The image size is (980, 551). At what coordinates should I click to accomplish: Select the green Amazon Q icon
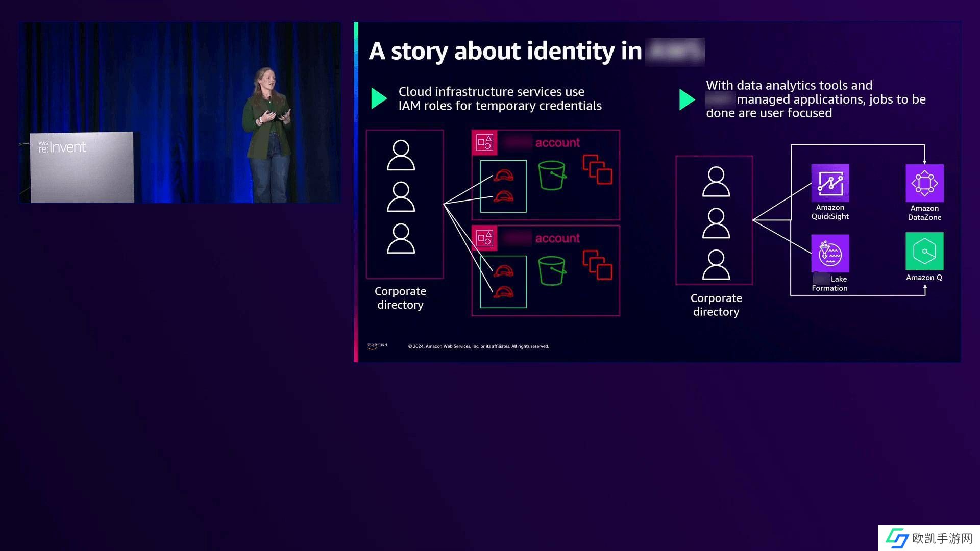pyautogui.click(x=924, y=251)
